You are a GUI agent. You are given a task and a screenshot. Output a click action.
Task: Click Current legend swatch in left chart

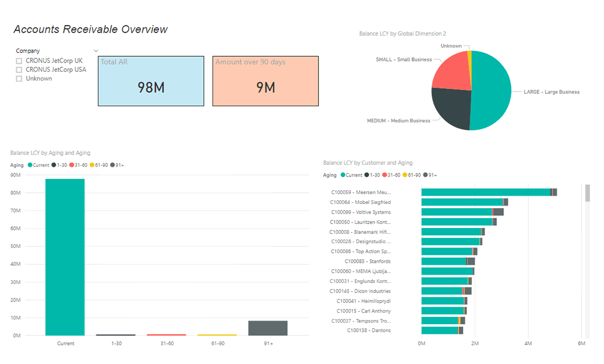click(30, 165)
